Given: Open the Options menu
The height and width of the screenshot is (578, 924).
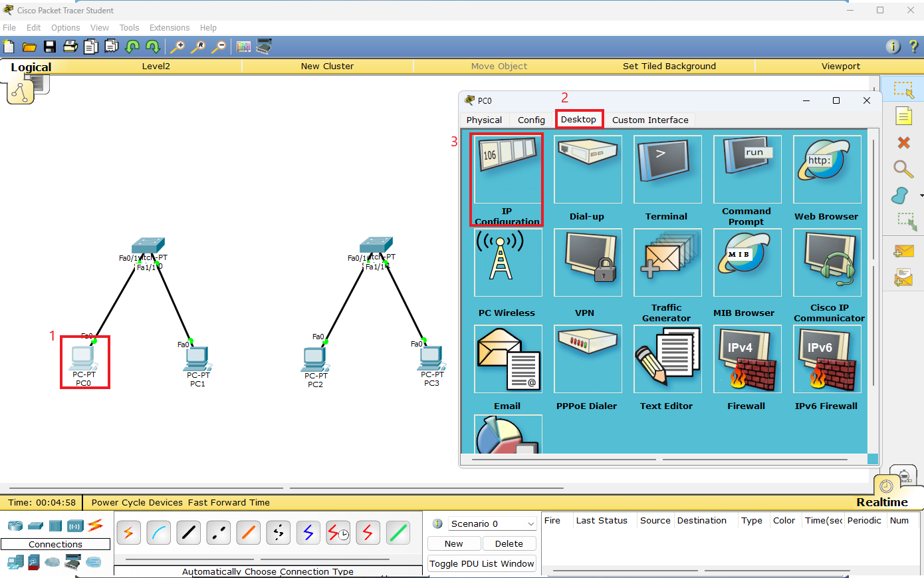Looking at the screenshot, I should click(x=65, y=28).
